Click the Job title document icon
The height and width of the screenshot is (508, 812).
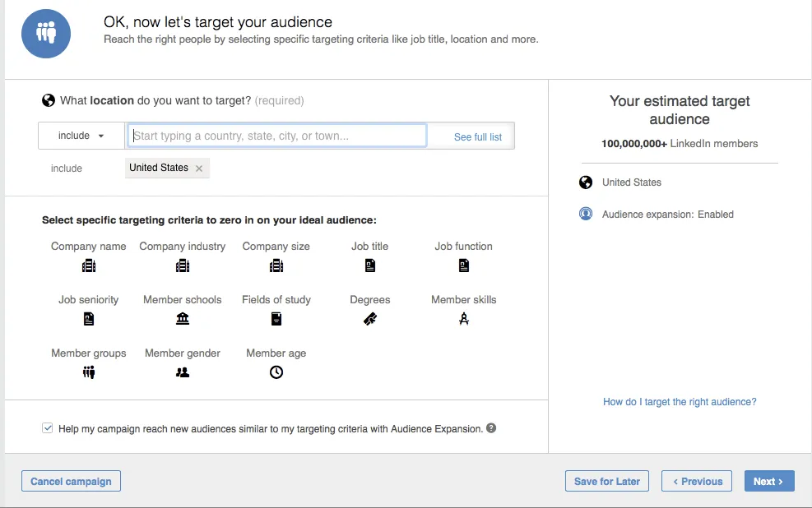(369, 266)
